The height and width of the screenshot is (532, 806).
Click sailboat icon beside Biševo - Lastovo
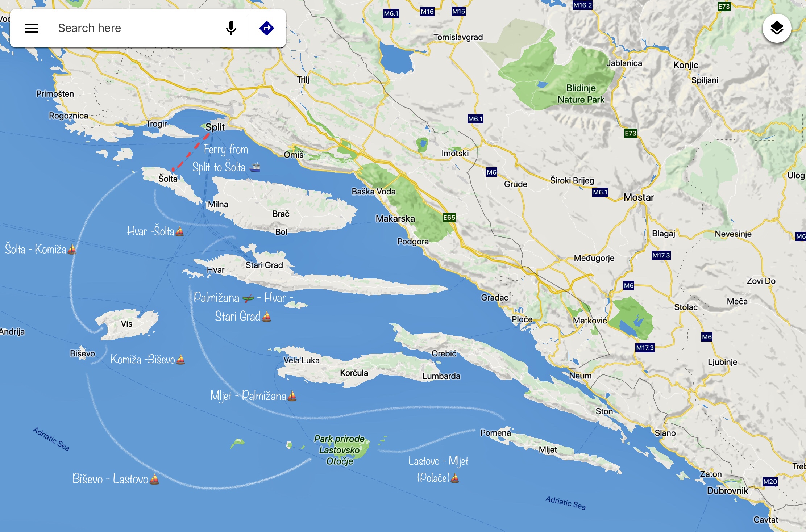pos(154,479)
